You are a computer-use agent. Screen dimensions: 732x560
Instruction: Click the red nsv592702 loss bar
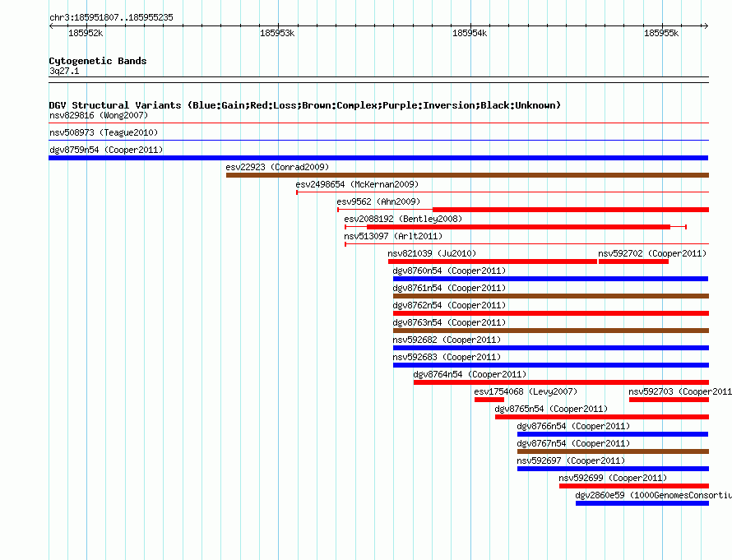pos(633,261)
